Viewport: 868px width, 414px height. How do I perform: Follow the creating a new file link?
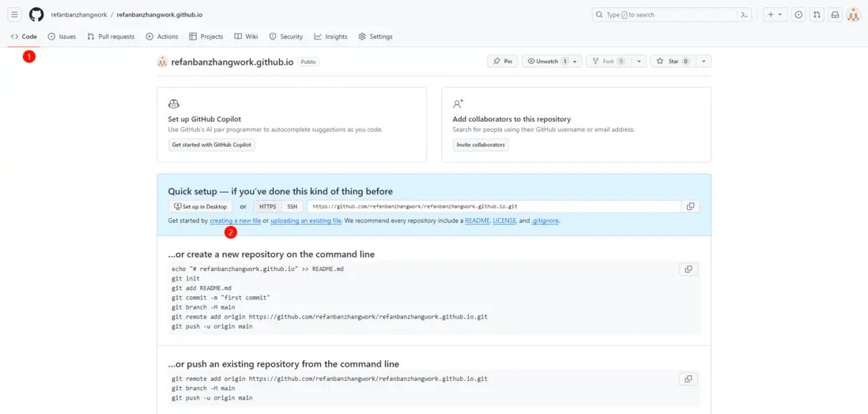[x=236, y=220]
